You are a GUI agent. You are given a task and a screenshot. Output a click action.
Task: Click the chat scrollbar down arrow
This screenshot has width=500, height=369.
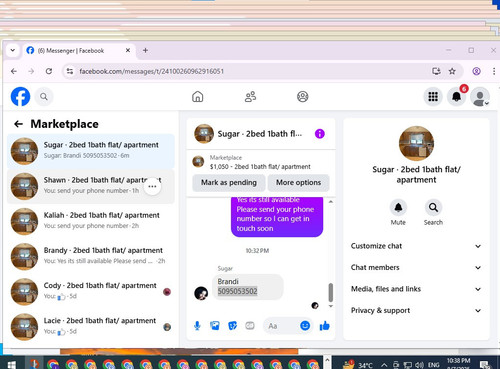(x=331, y=306)
